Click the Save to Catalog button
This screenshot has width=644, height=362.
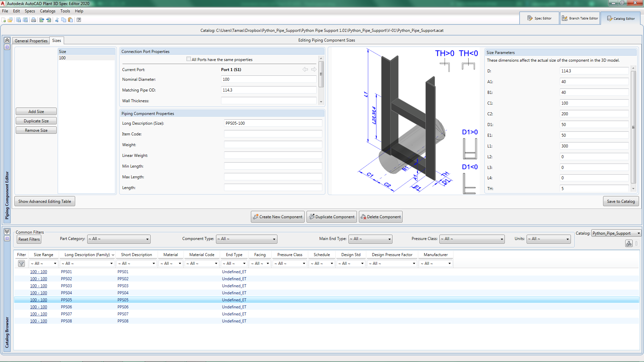(621, 201)
